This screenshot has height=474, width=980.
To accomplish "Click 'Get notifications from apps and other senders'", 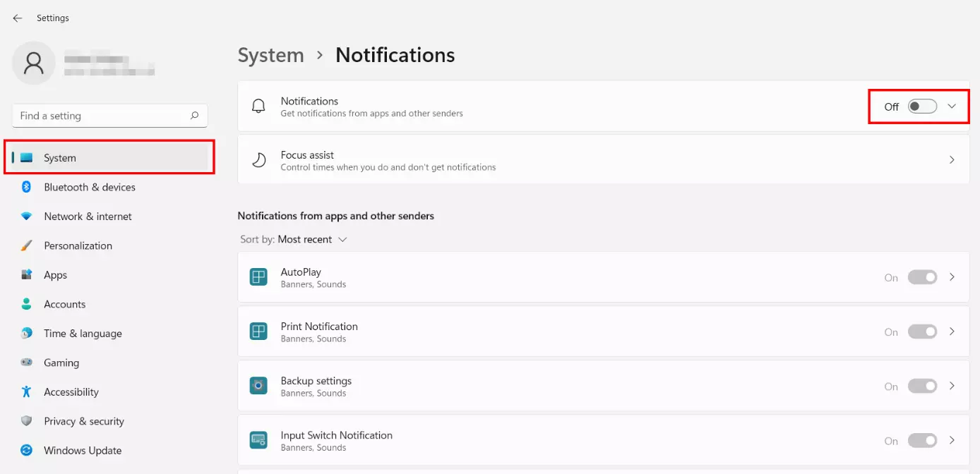I will 371,114.
